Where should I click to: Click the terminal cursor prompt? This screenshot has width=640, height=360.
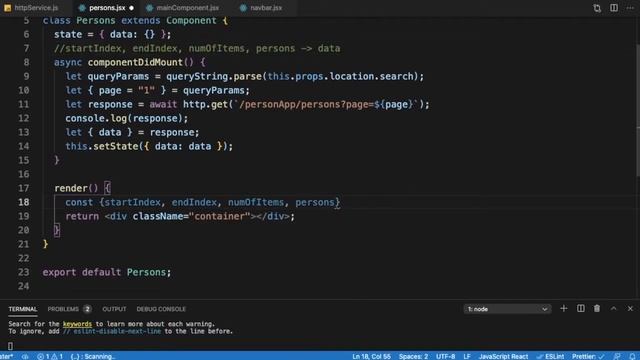pos(10,346)
